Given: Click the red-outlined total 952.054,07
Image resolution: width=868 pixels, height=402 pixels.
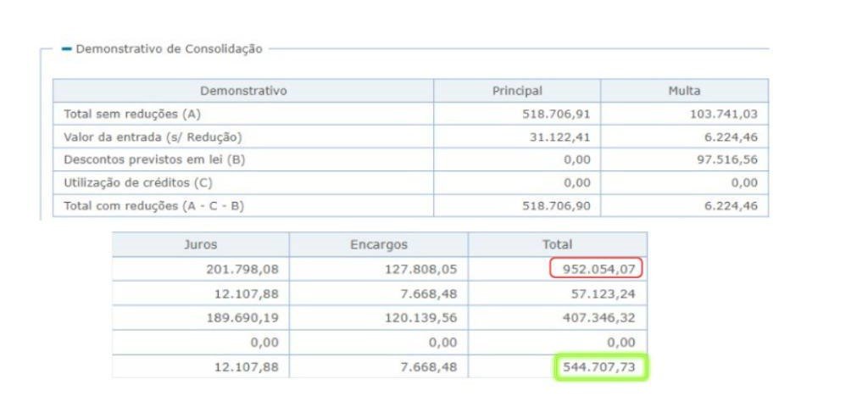Looking at the screenshot, I should (597, 269).
